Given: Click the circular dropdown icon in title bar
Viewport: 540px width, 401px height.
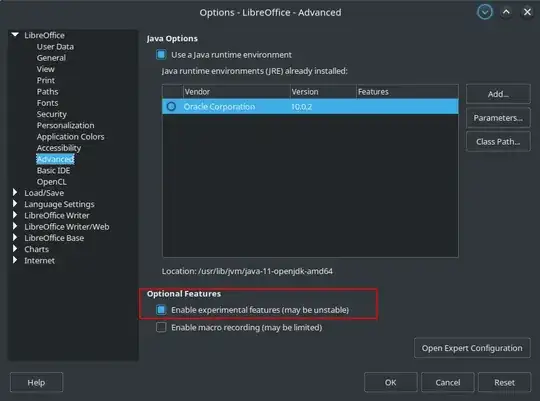Looking at the screenshot, I should [485, 12].
